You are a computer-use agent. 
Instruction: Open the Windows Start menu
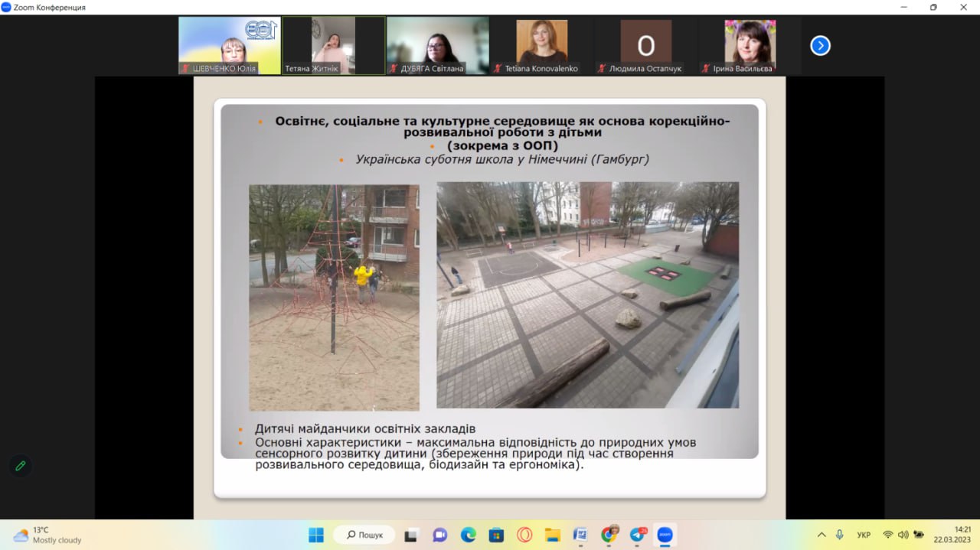pyautogui.click(x=316, y=535)
